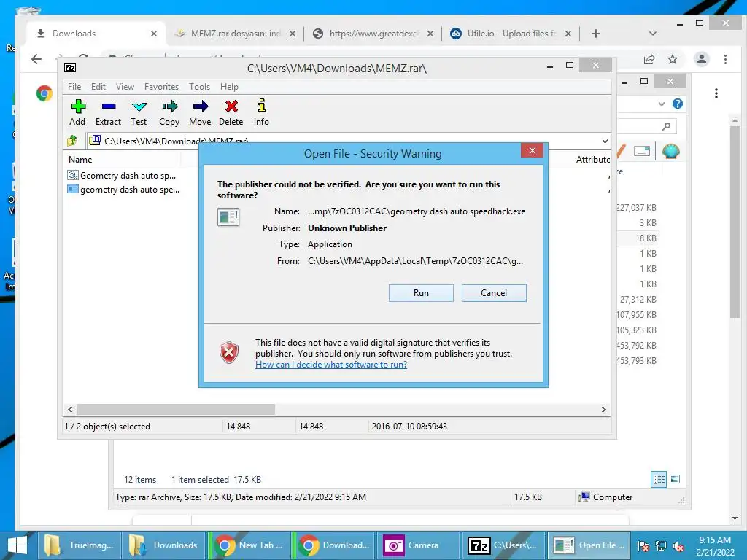Viewport: 747px width, 560px height.
Task: Open Chrome profile avatar
Action: (701, 59)
